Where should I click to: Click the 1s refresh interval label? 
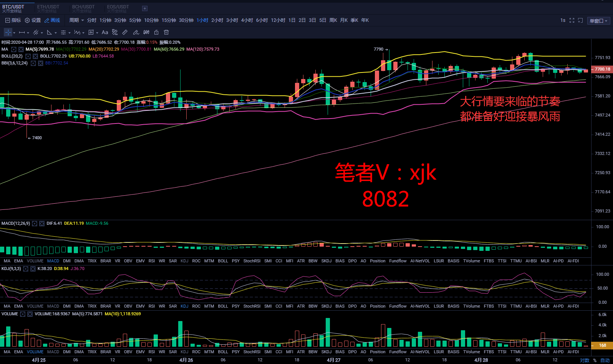coord(563,20)
